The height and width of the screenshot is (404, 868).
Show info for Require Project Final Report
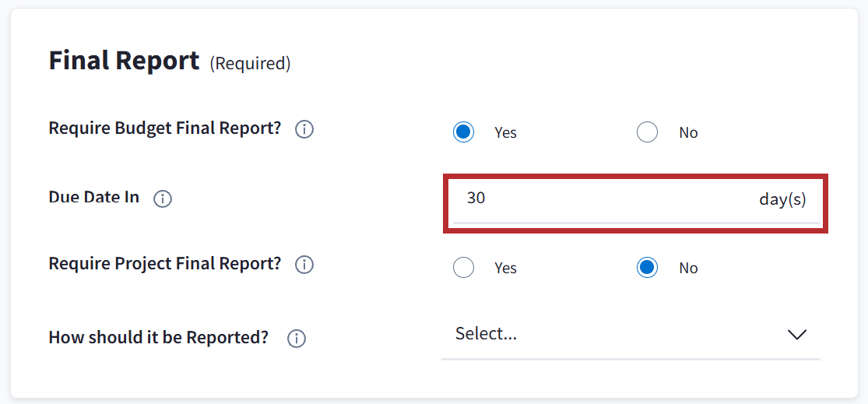pyautogui.click(x=304, y=265)
